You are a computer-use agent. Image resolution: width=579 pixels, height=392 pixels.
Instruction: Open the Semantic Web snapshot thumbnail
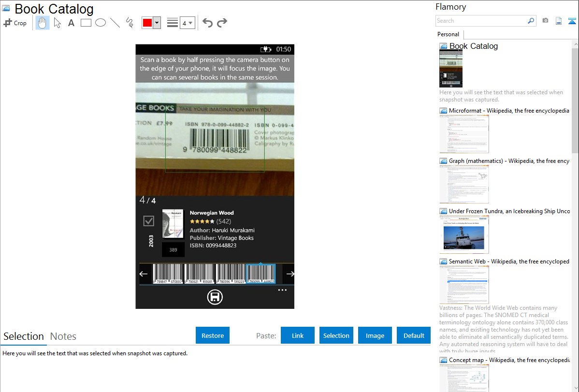[464, 285]
